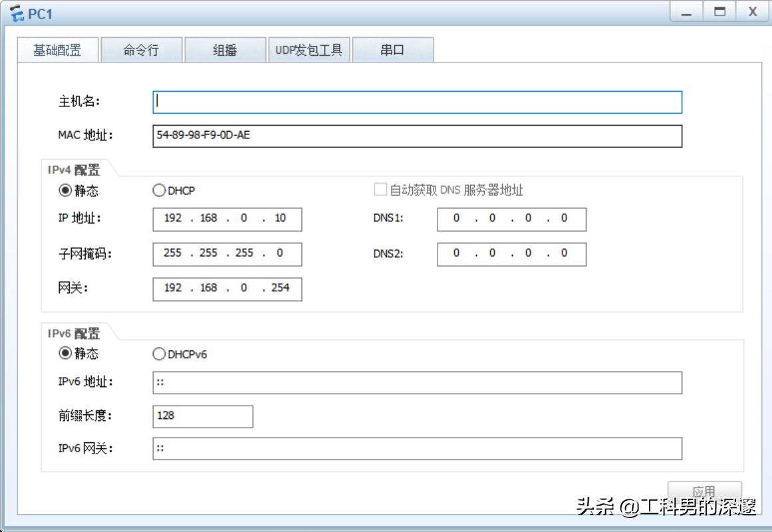Viewport: 772px width, 532px height.
Task: Click the IPv6 网关 label
Action: pyautogui.click(x=85, y=448)
